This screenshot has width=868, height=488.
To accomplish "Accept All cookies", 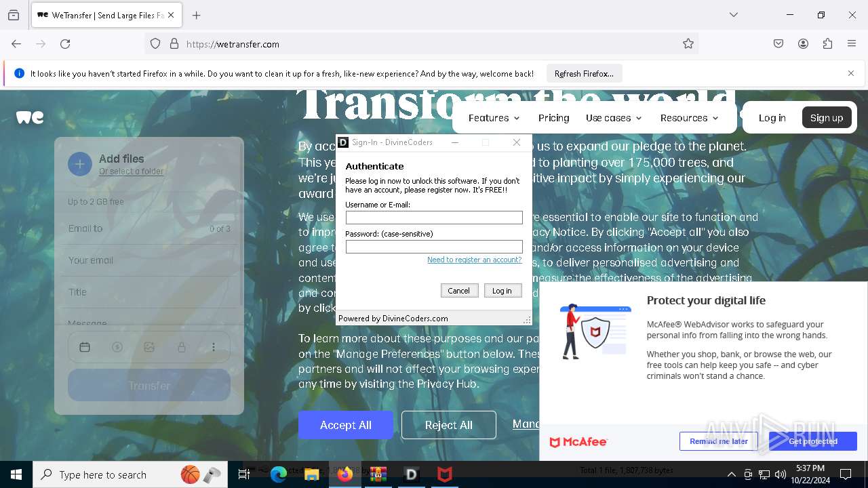I will coord(346,425).
